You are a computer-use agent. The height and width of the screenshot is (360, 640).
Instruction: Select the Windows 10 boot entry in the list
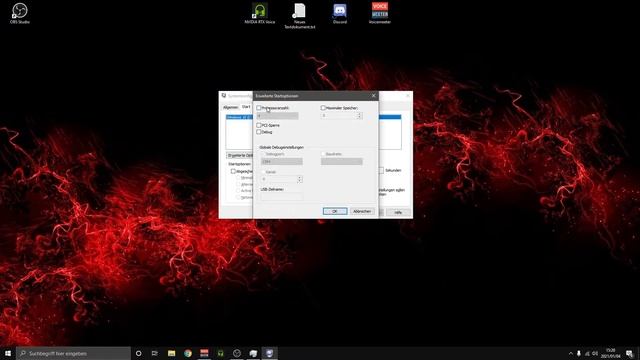[239, 117]
